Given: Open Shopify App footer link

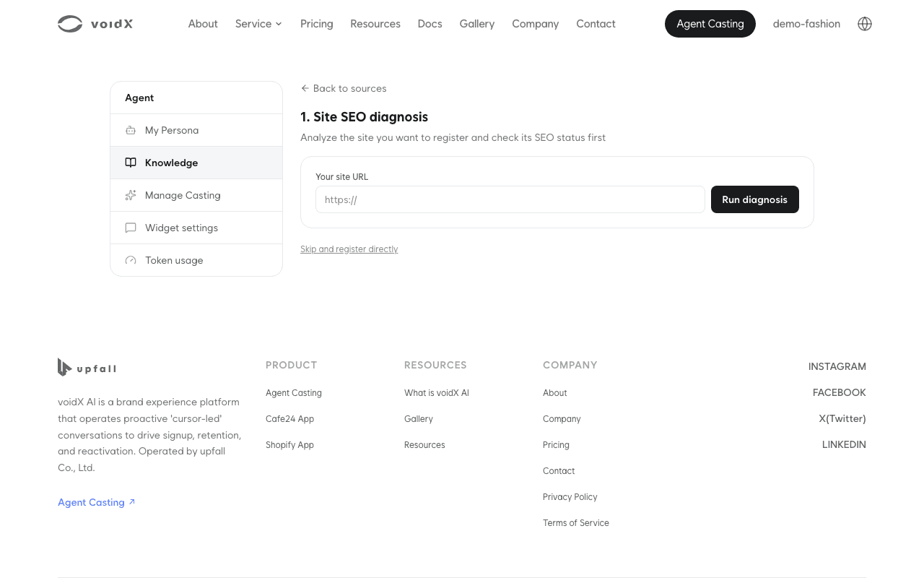Looking at the screenshot, I should [289, 445].
